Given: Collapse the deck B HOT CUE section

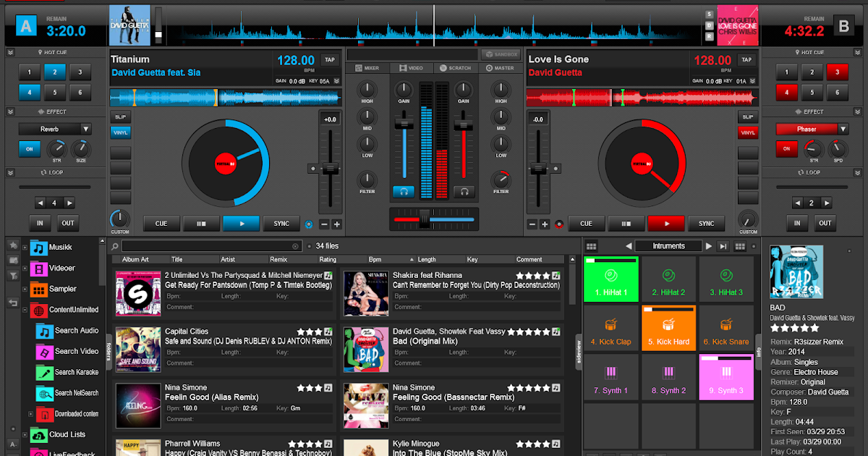Looking at the screenshot, I should point(859,52).
